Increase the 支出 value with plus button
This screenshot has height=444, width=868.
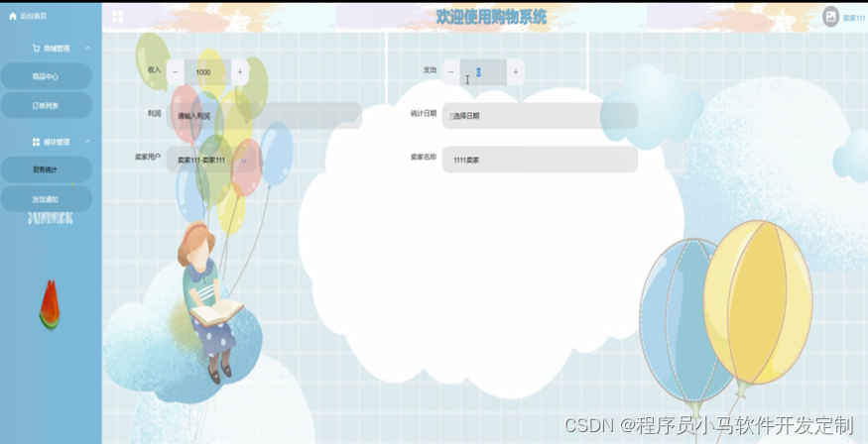tap(516, 72)
